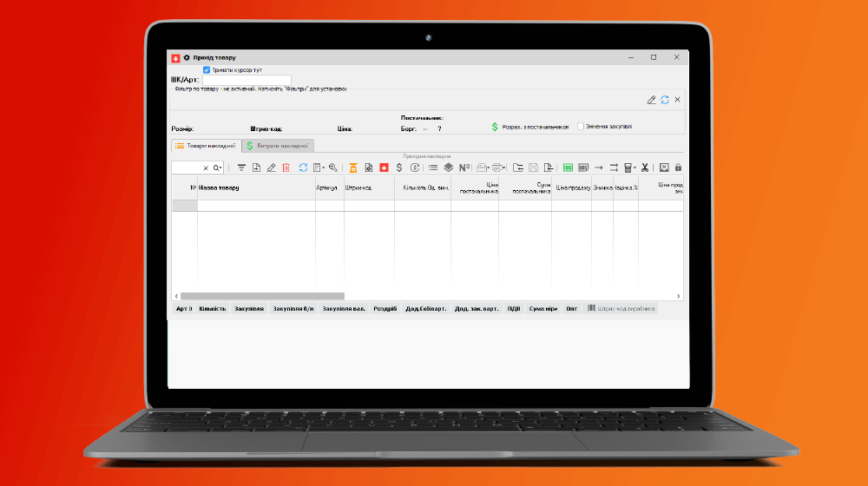Screen dimensions: 868x486
Task: Click the № numbering icon
Action: [464, 167]
